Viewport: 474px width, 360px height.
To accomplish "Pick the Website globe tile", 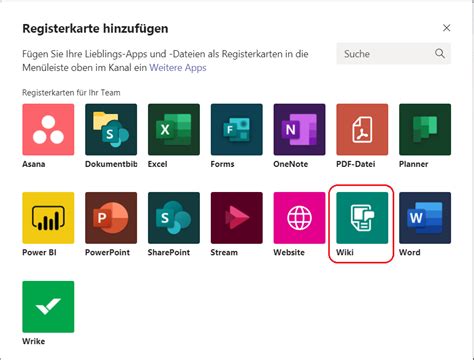I will click(299, 218).
